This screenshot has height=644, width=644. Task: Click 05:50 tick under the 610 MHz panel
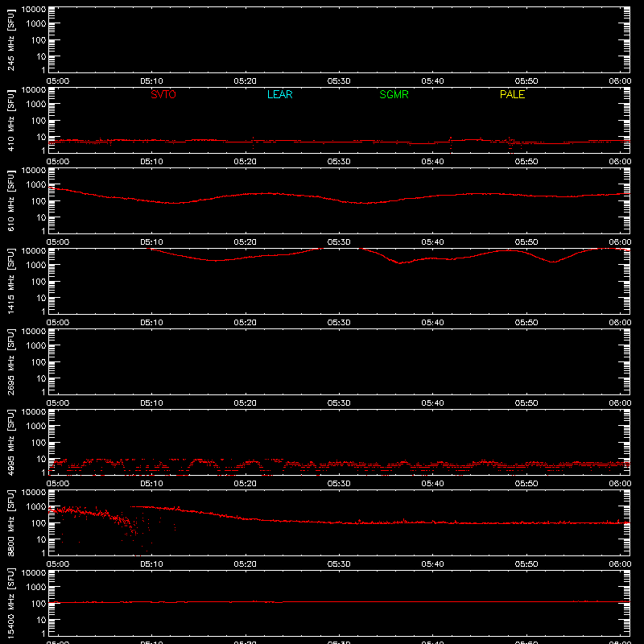(526, 242)
